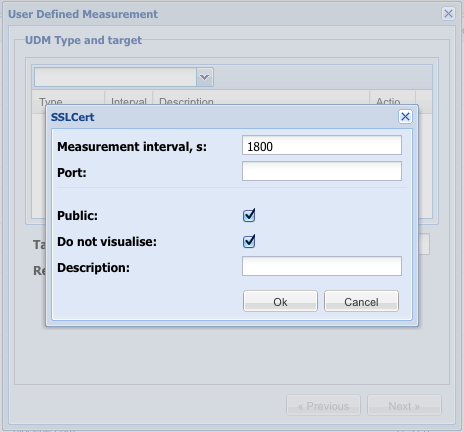The width and height of the screenshot is (464, 432).
Task: Click the SSLCert dialog title
Action: coord(73,117)
